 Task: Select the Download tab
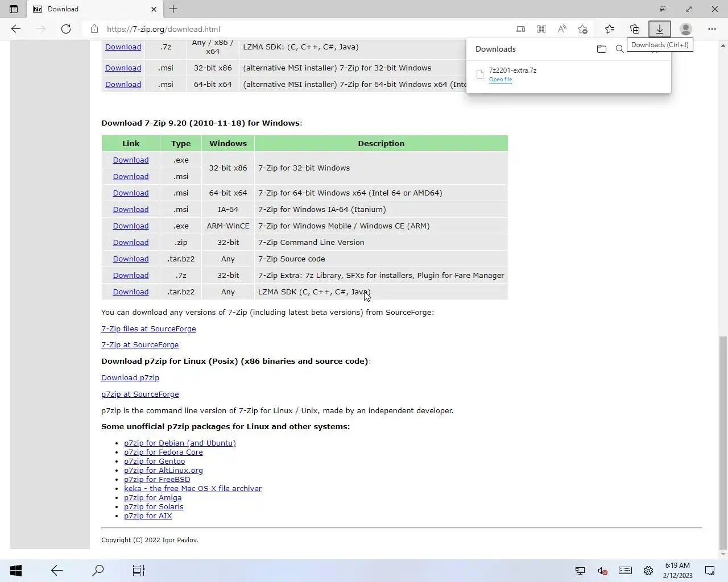pos(94,9)
